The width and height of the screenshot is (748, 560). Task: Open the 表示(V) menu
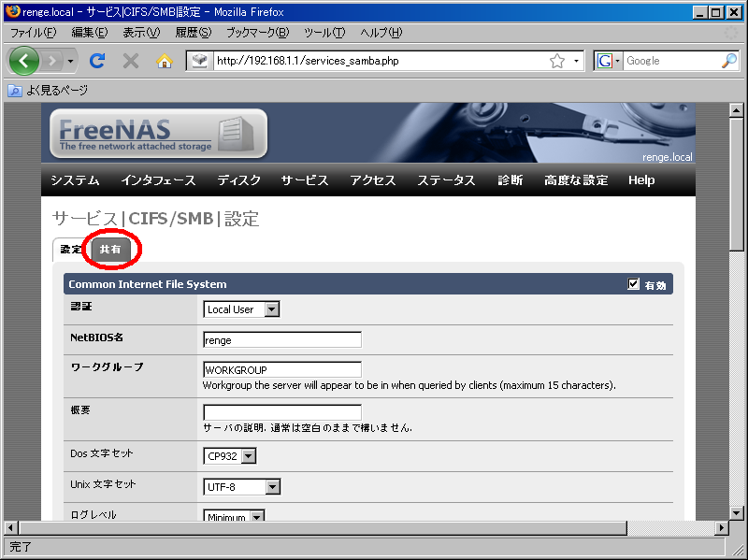(141, 33)
